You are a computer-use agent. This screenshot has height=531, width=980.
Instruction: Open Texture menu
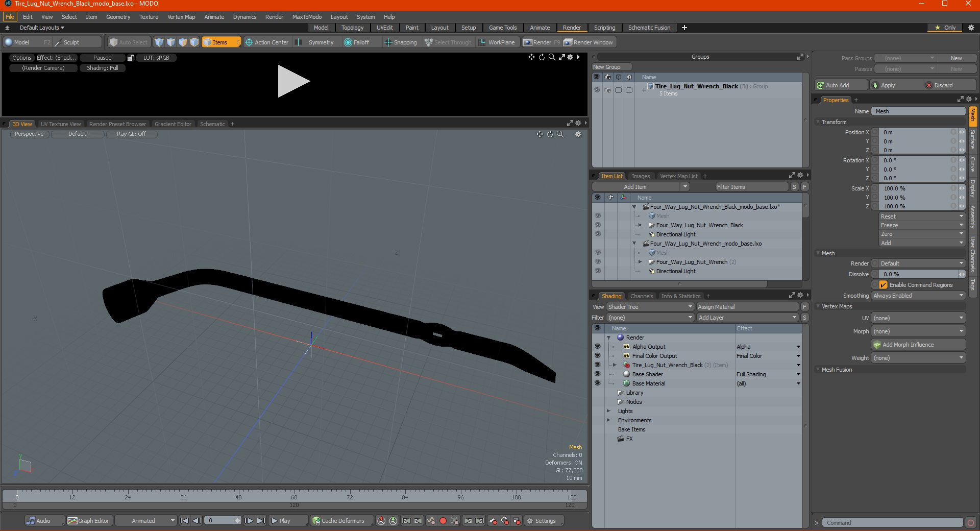(x=149, y=17)
